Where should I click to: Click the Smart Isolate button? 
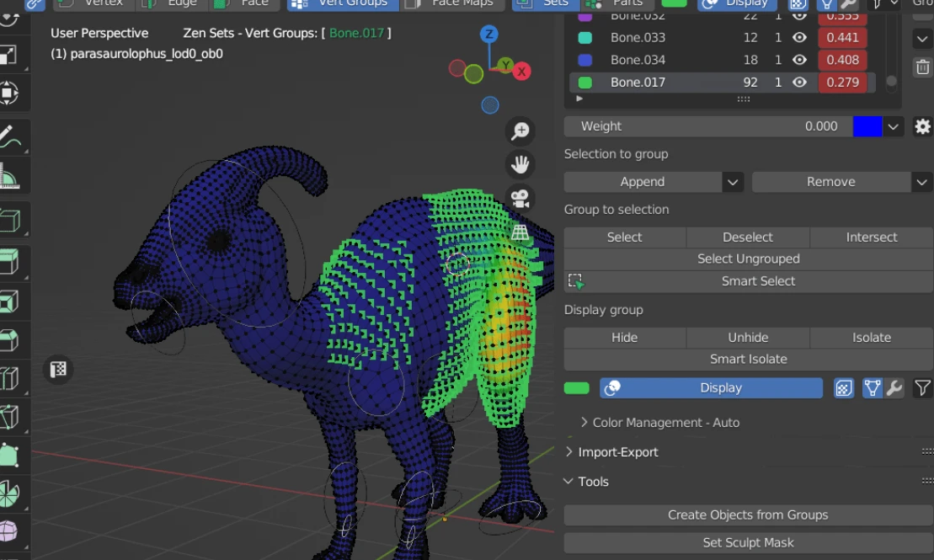[748, 360]
